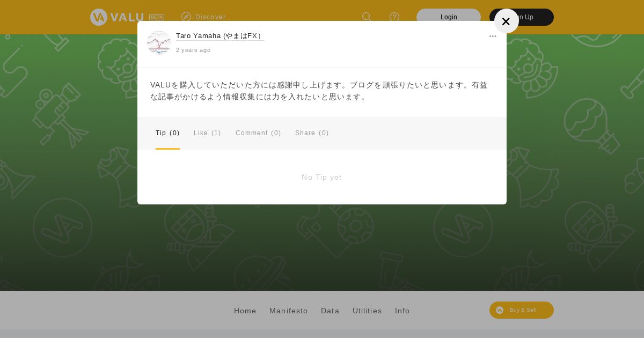644x338 pixels.
Task: Click the 'No Tip yet' message
Action: [x=321, y=177]
